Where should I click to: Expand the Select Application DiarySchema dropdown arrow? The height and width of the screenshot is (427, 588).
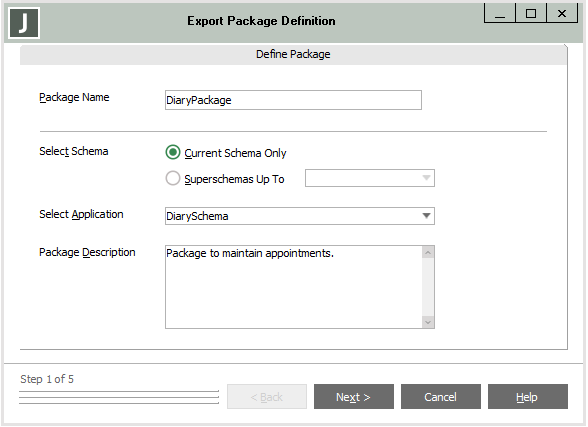(426, 216)
